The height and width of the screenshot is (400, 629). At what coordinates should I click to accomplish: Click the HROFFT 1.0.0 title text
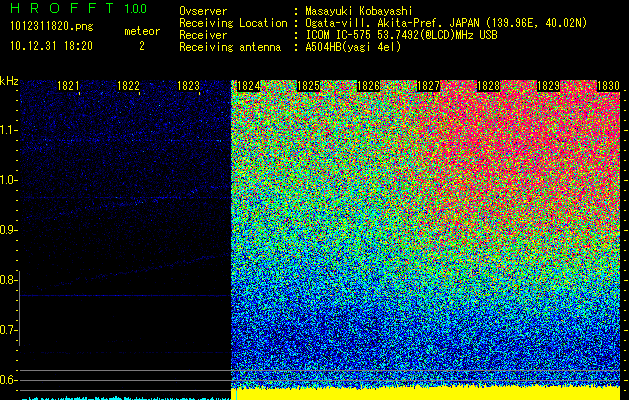[79, 8]
